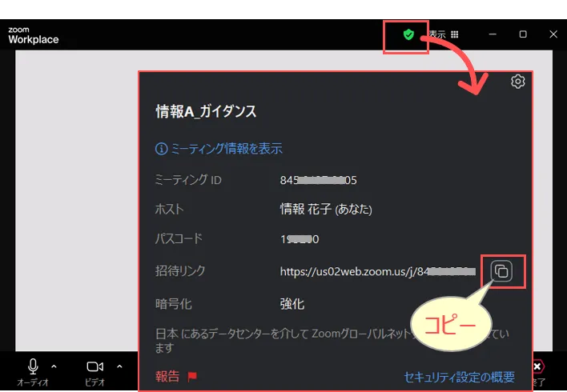This screenshot has height=392, width=567.
Task: Click the 暗号化 label
Action: point(173,304)
